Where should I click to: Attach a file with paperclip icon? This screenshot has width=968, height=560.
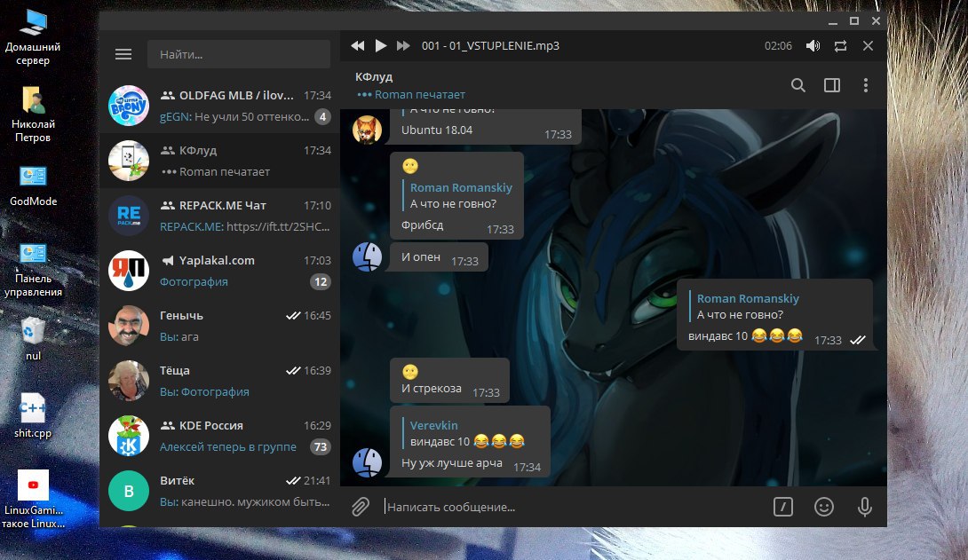[361, 507]
